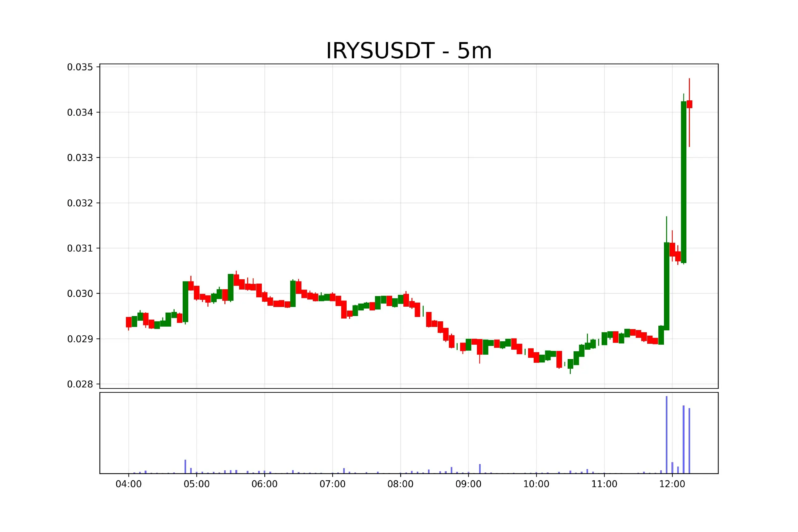Viewport: 798px width, 532px height.
Task: Click the 10:00 time axis label
Action: (536, 484)
